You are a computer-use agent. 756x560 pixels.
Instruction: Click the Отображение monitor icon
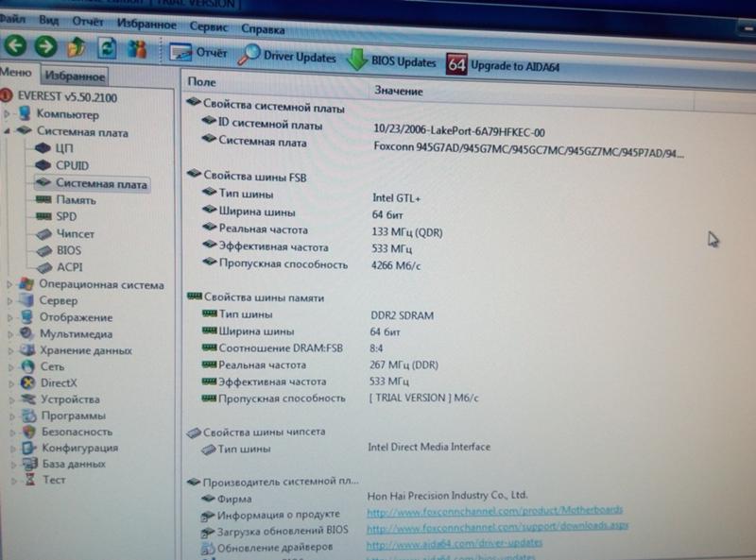click(27, 316)
